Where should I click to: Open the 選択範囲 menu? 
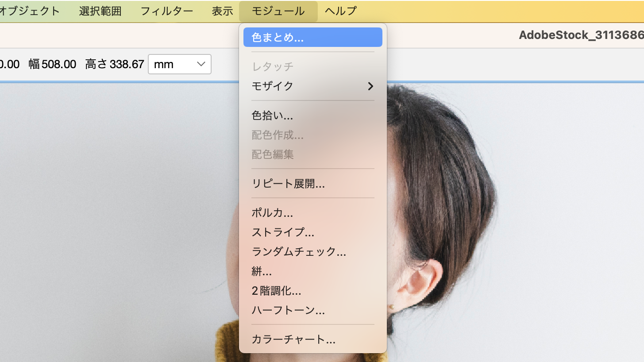(100, 11)
